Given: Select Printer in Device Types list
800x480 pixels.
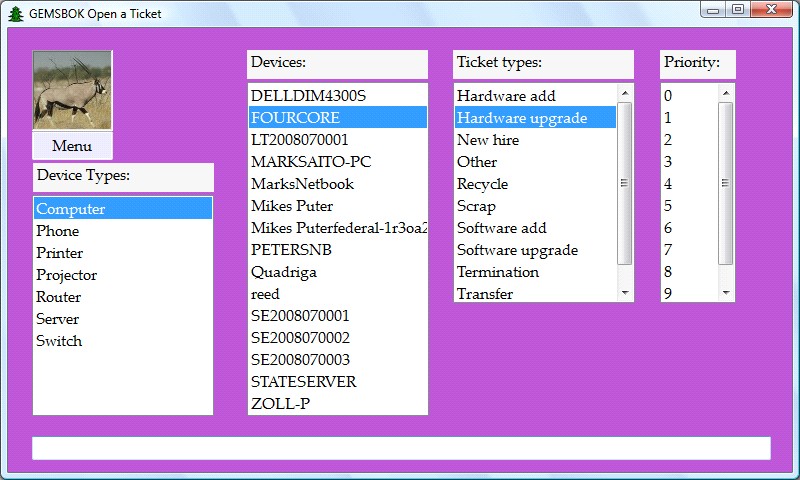Looking at the screenshot, I should click(60, 253).
